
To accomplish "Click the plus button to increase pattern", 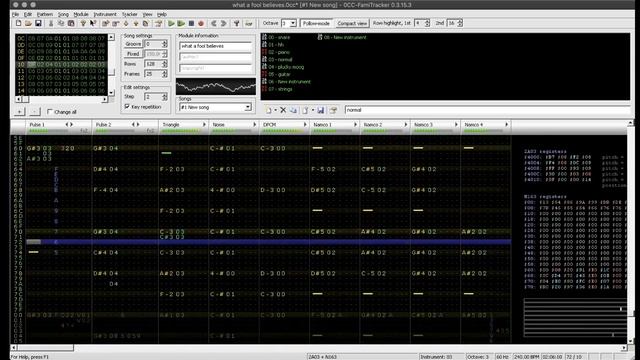I will point(19,111).
